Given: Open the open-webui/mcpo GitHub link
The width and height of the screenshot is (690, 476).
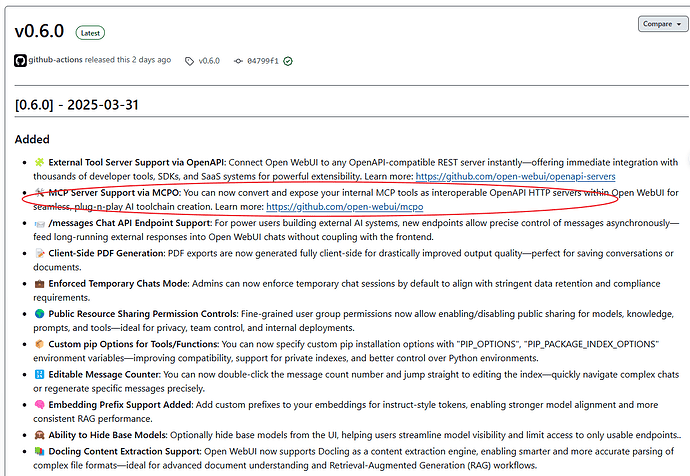Looking at the screenshot, I should [345, 207].
